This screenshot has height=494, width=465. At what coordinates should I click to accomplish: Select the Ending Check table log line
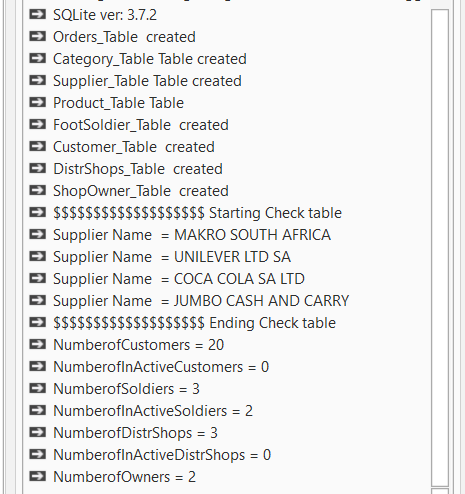tap(194, 323)
